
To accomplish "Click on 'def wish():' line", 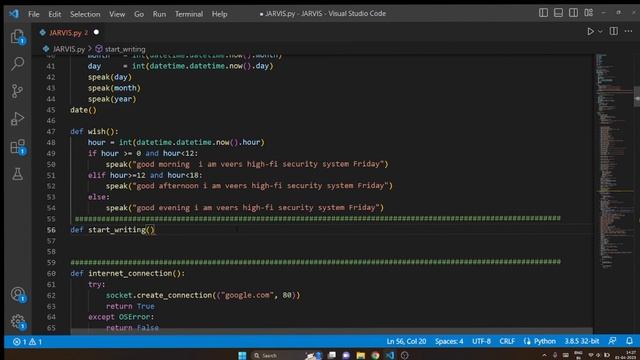I will (94, 131).
